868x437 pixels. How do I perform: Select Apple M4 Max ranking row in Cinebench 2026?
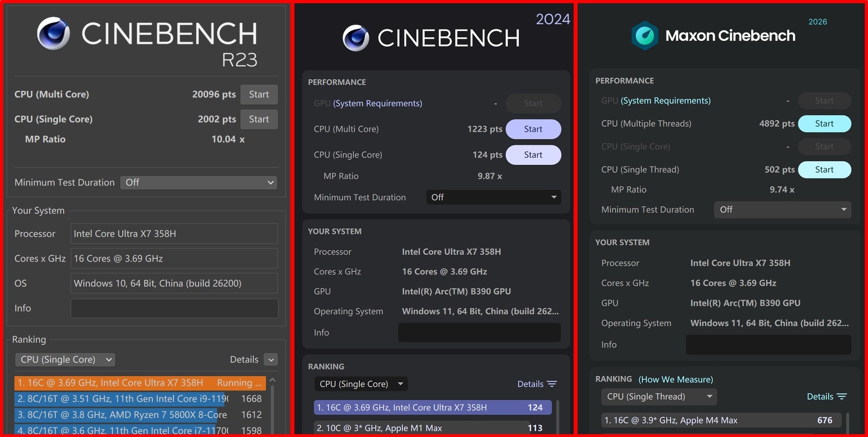click(x=721, y=420)
